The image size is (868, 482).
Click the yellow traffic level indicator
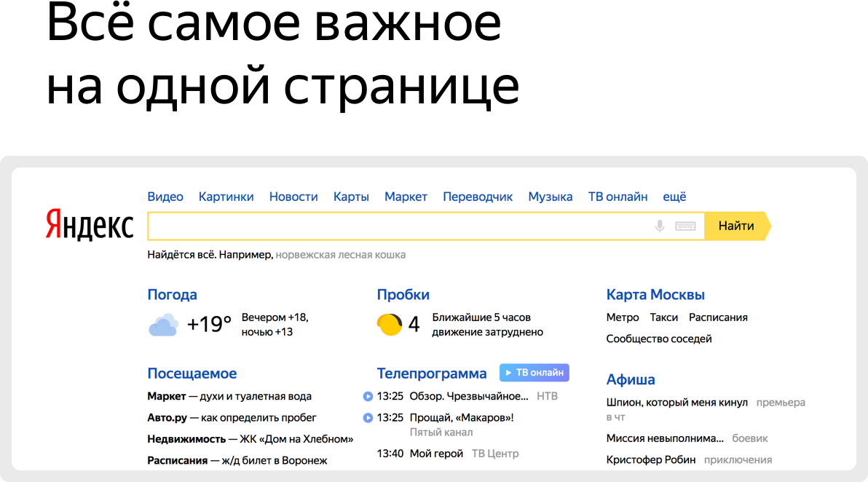(x=389, y=325)
